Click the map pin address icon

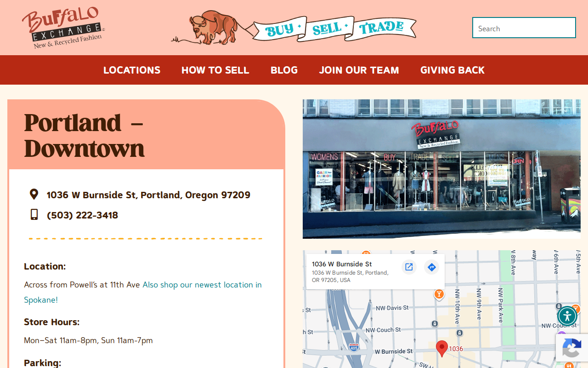pos(34,194)
